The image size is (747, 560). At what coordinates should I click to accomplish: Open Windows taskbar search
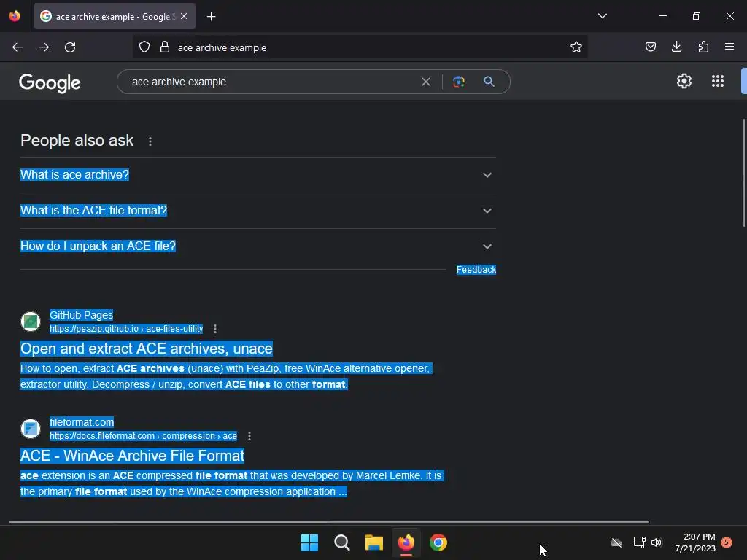[342, 542]
